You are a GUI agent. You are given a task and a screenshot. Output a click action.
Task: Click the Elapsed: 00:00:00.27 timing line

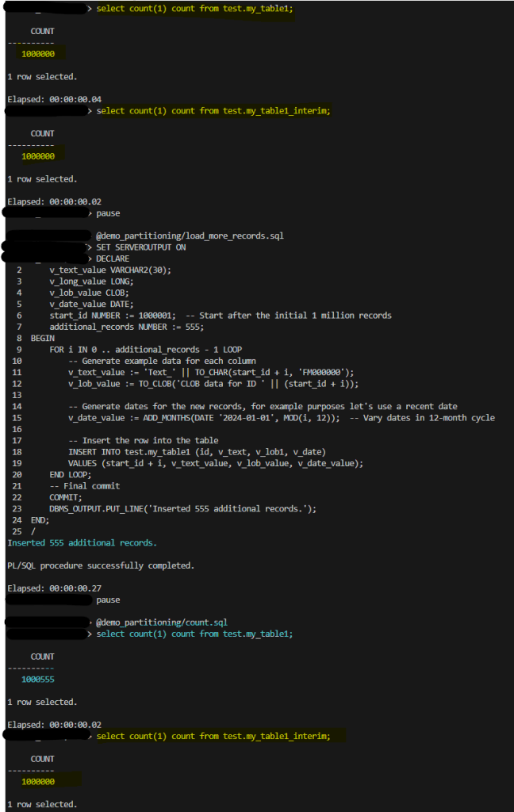(54, 588)
